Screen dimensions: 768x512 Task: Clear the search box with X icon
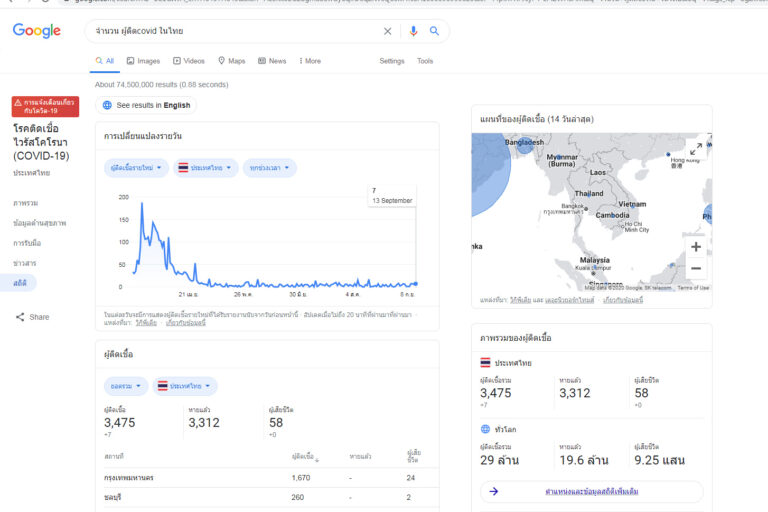pyautogui.click(x=388, y=31)
